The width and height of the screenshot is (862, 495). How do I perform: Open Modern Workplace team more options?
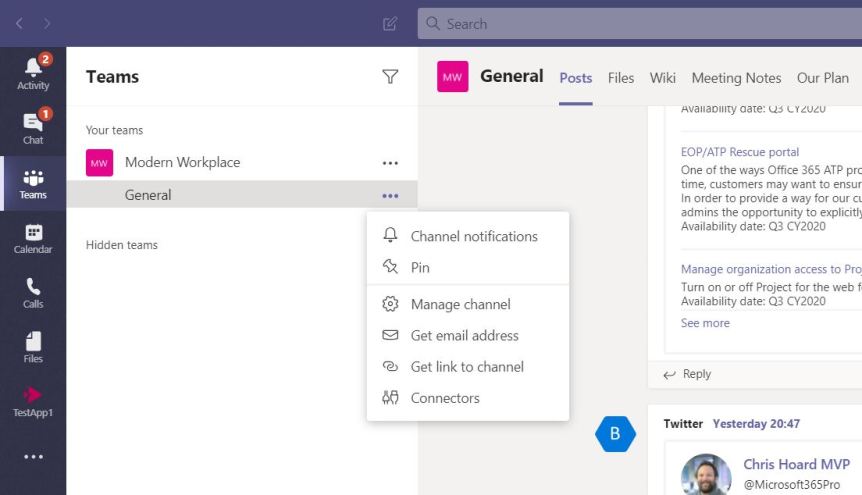pos(390,163)
